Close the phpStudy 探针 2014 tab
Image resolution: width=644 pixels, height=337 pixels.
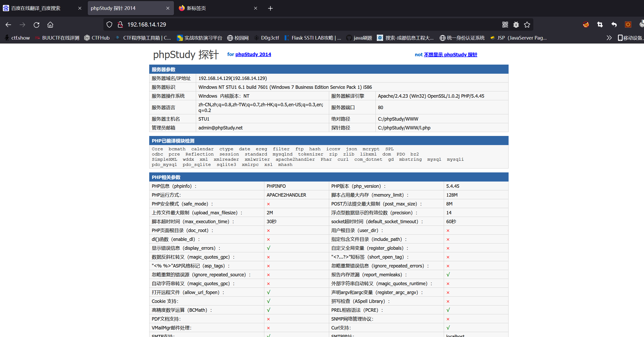pyautogui.click(x=168, y=8)
